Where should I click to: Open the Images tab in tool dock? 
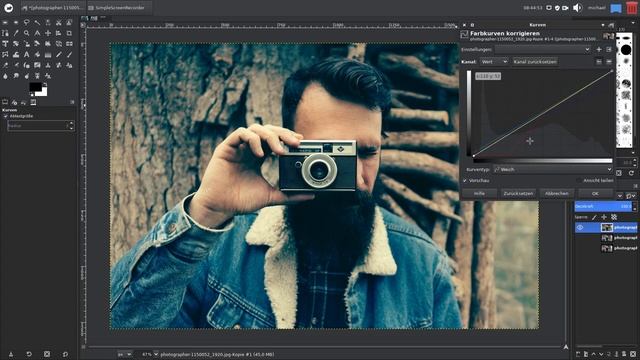(33, 102)
